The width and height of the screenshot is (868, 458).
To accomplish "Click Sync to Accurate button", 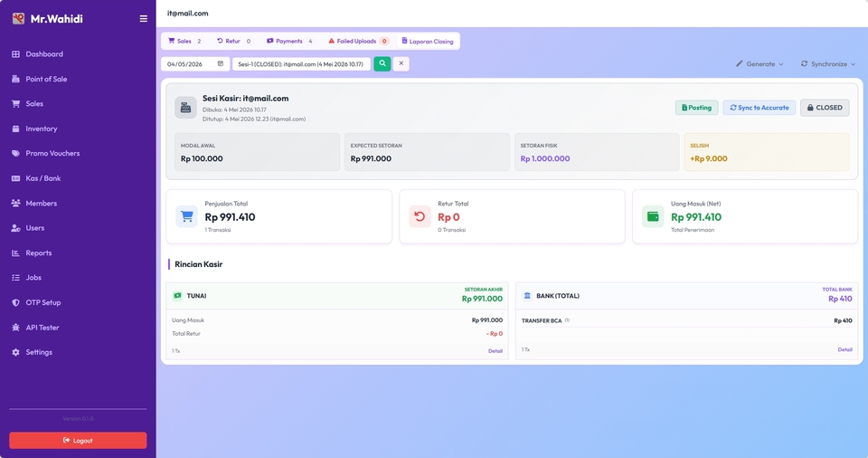I will (x=759, y=108).
